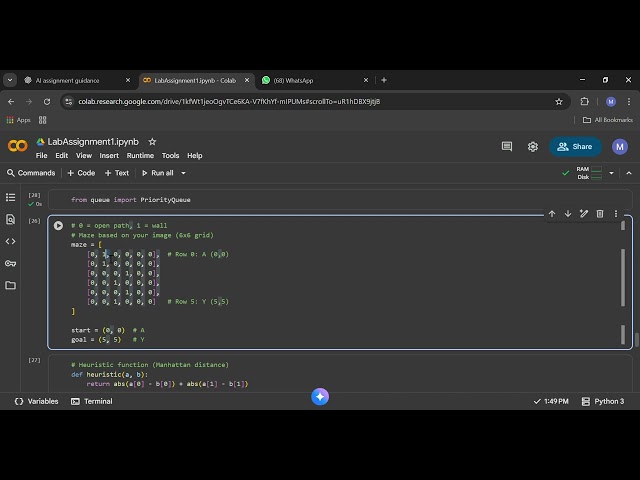The width and height of the screenshot is (640, 480).
Task: Switch to AI assignment guidance tab
Action: pyautogui.click(x=67, y=80)
